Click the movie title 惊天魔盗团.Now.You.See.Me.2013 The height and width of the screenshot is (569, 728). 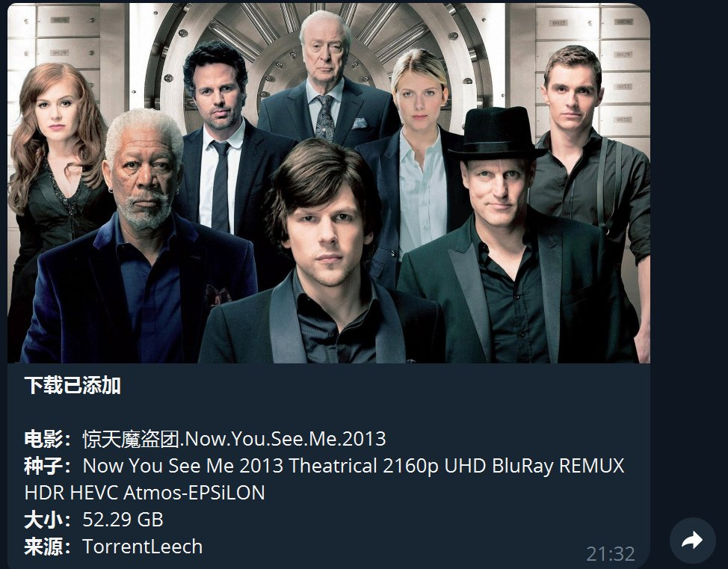click(x=234, y=439)
